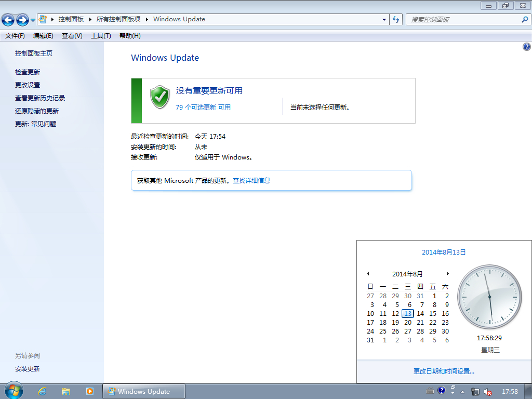Viewport: 532px width, 399px height.
Task: Click the analog clock face
Action: [x=489, y=297]
